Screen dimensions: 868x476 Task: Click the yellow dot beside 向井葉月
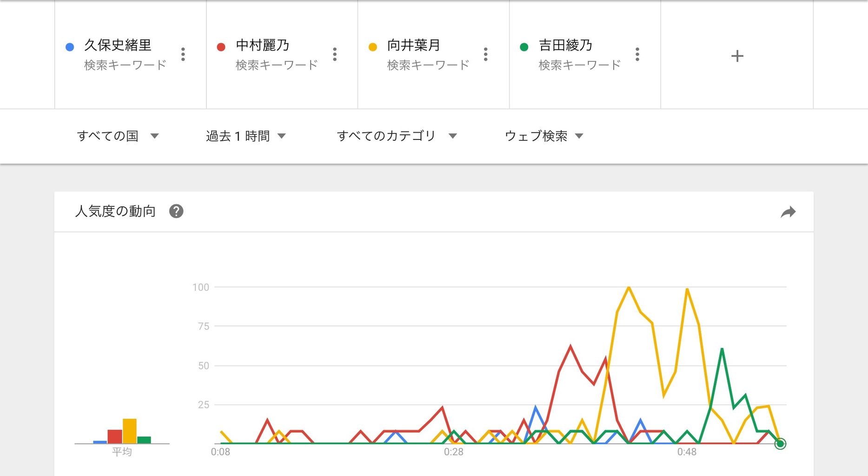(x=373, y=47)
